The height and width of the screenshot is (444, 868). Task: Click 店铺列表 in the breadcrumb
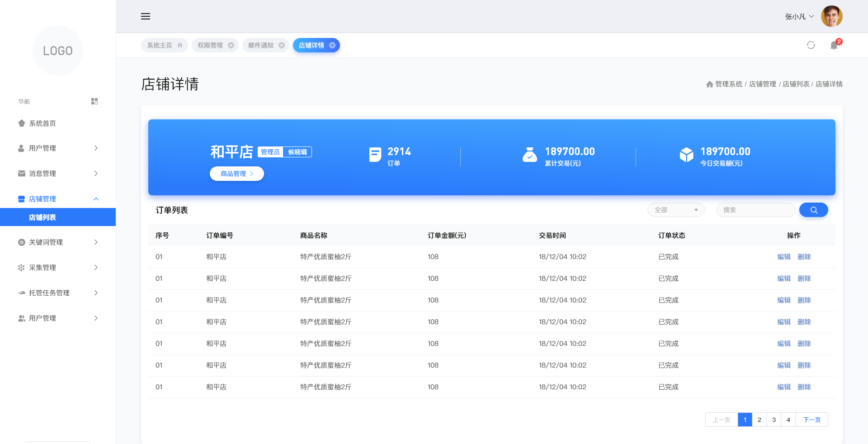point(796,84)
